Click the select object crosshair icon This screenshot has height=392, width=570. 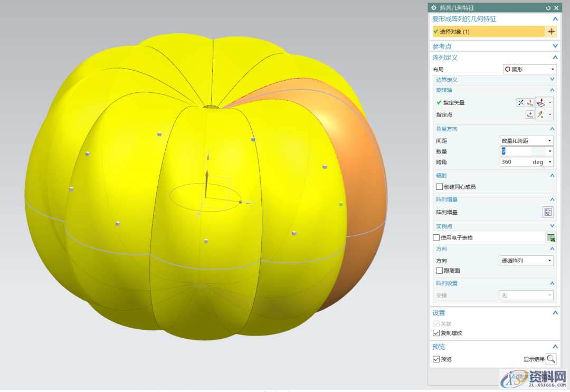[551, 32]
